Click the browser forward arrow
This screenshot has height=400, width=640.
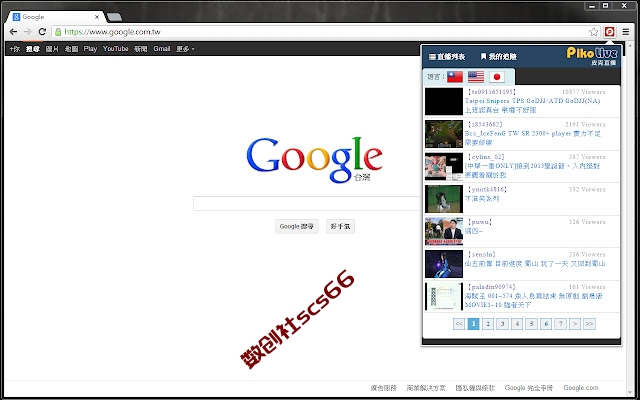(x=27, y=31)
